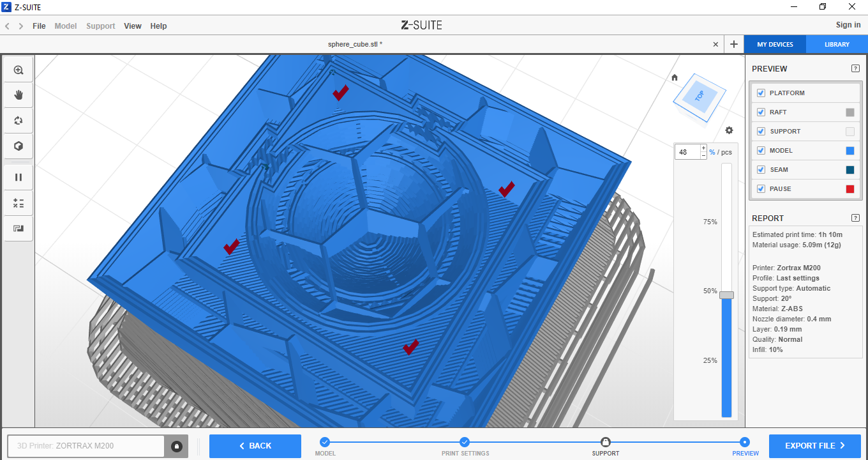Close the sphere_cube.stl tab
868x460 pixels.
[x=715, y=44]
